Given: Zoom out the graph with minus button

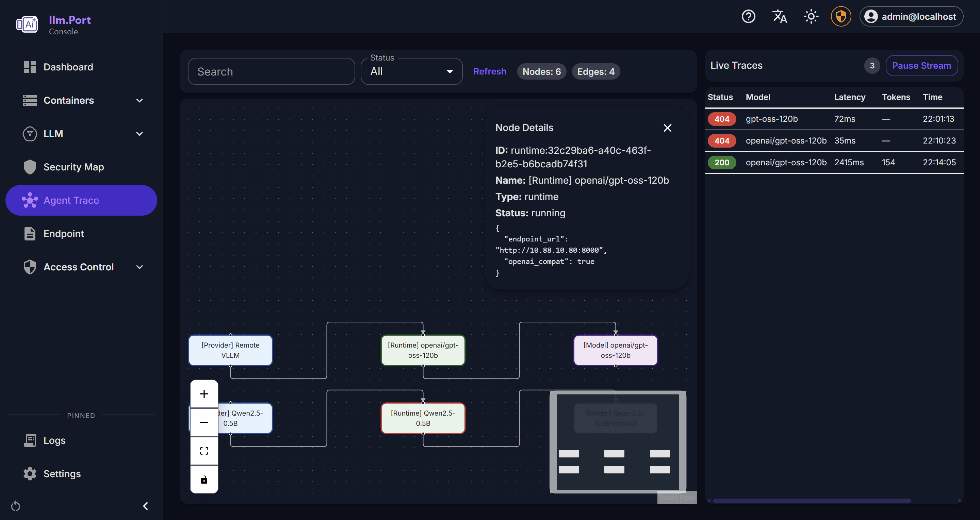Looking at the screenshot, I should (x=204, y=422).
